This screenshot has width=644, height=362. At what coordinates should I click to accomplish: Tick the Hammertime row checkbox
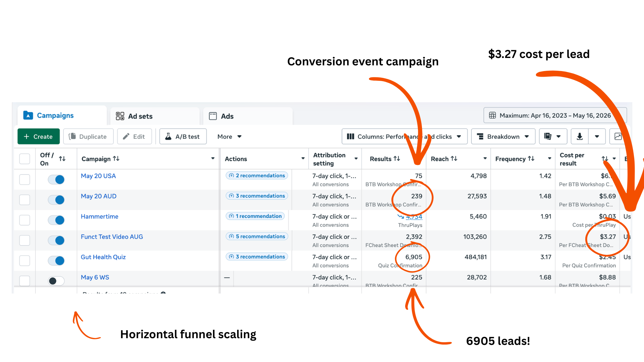24,220
